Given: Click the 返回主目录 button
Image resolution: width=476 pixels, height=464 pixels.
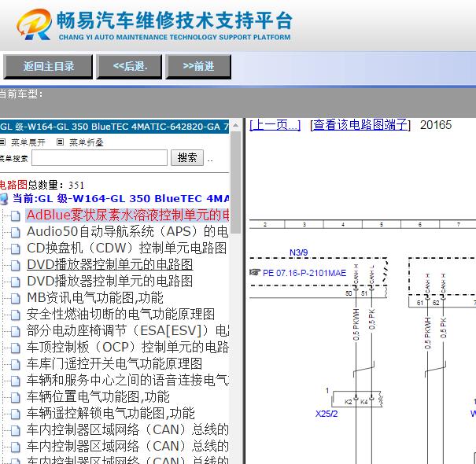Looking at the screenshot, I should tap(48, 67).
